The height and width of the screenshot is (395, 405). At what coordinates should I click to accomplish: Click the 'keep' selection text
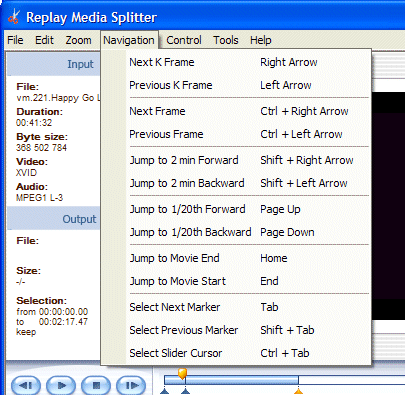click(26, 332)
